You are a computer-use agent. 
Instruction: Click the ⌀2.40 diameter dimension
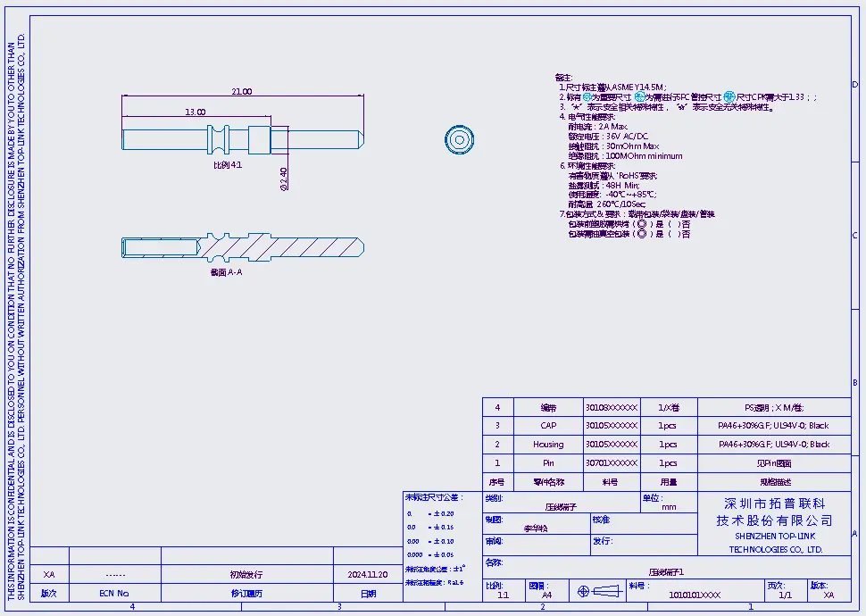tap(284, 178)
